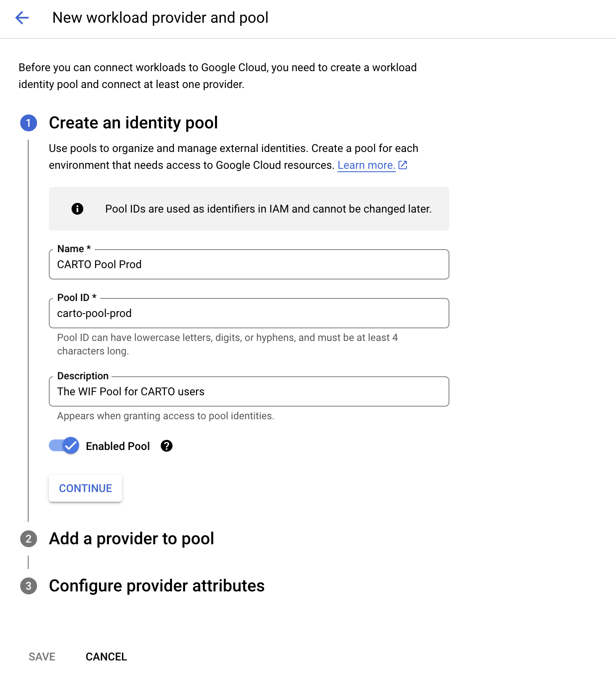Click the step 1 number badge
The height and width of the screenshot is (676, 616).
click(29, 123)
